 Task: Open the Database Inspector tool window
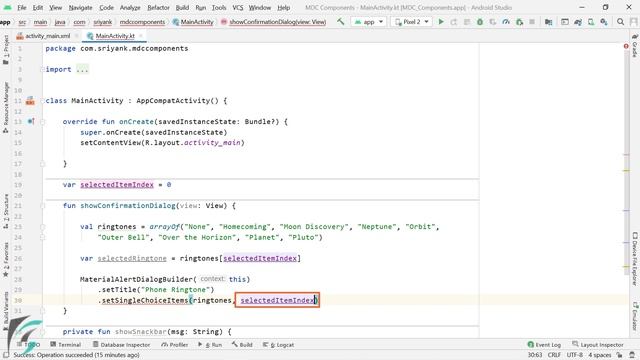point(121,345)
